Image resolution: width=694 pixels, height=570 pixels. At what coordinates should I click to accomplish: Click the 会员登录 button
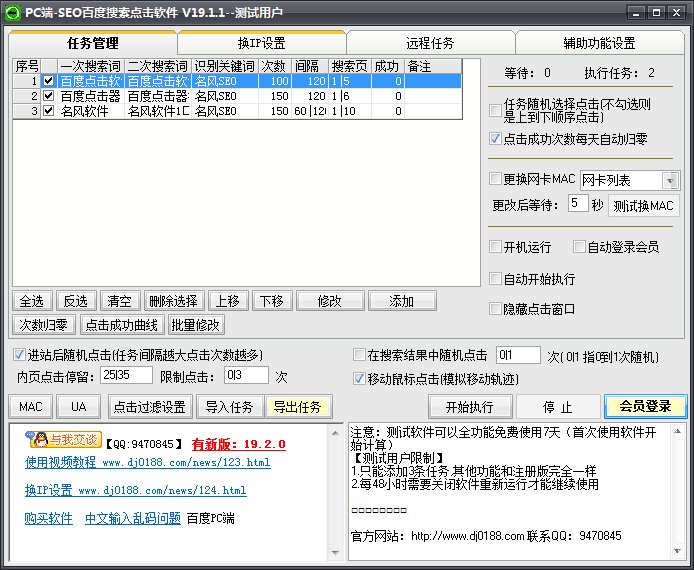point(645,407)
